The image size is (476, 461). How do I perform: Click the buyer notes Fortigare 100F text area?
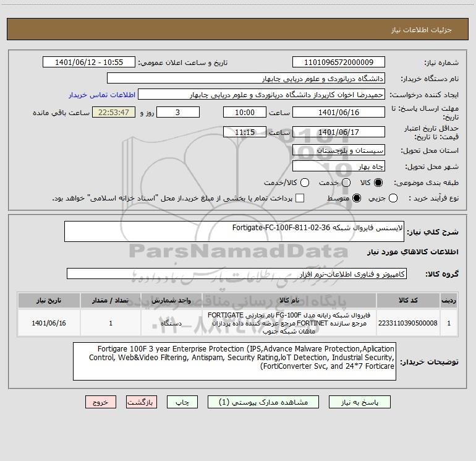pyautogui.click(x=234, y=361)
